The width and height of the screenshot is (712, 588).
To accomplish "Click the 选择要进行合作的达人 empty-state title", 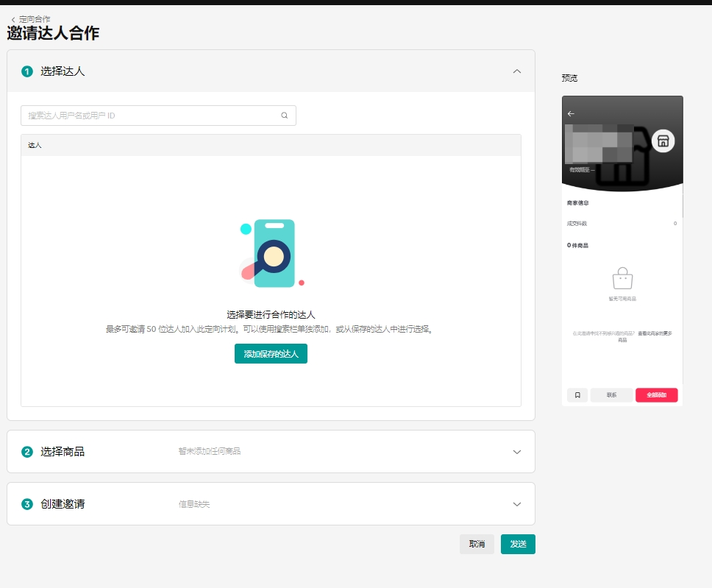I will [271, 314].
